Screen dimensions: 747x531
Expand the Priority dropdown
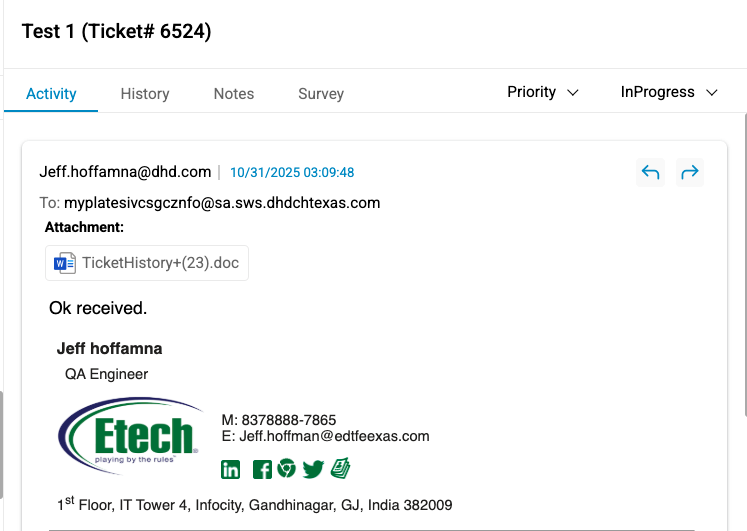(x=543, y=92)
